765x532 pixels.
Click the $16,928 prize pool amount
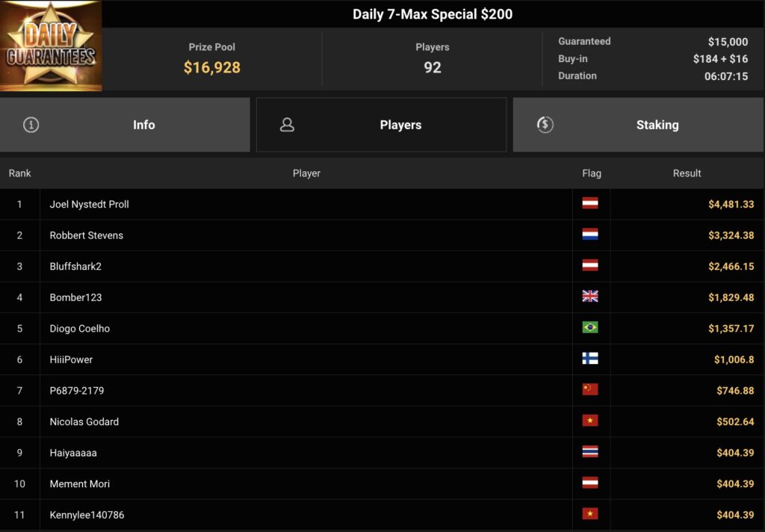click(x=212, y=68)
